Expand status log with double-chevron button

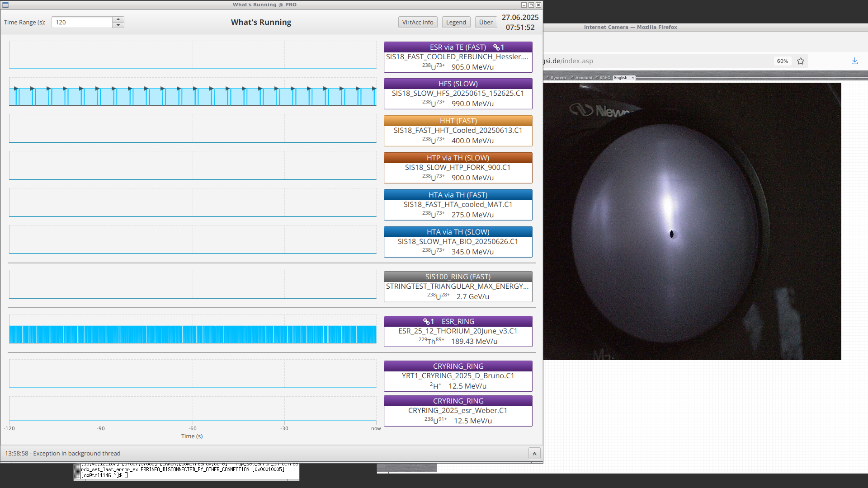pos(534,453)
